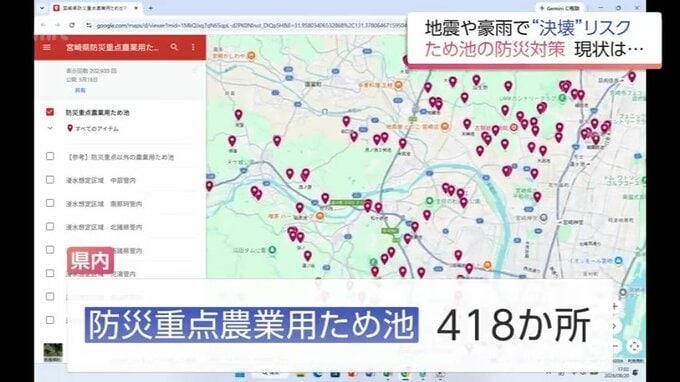Open the hamburger menu in red header
680x382 pixels.
[46, 47]
